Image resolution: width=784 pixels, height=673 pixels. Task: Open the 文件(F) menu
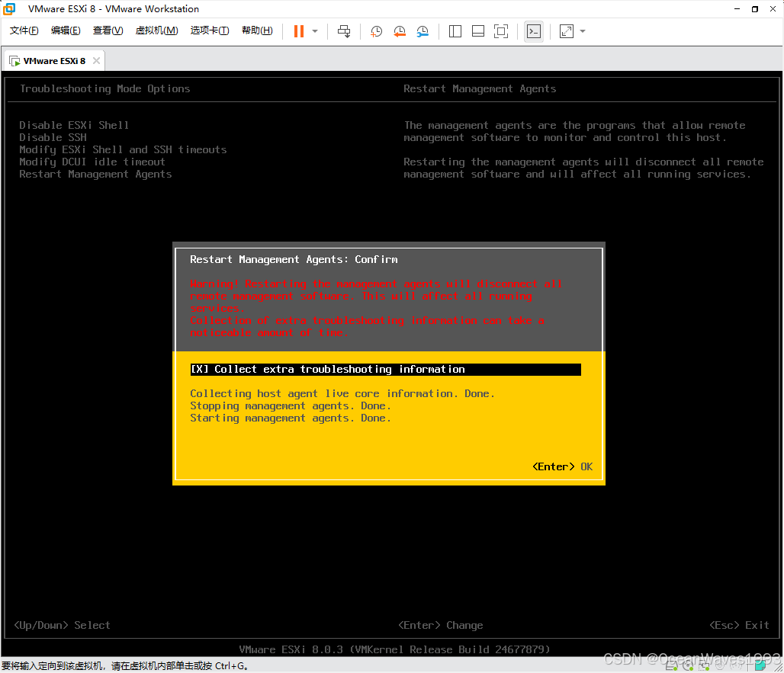point(24,30)
